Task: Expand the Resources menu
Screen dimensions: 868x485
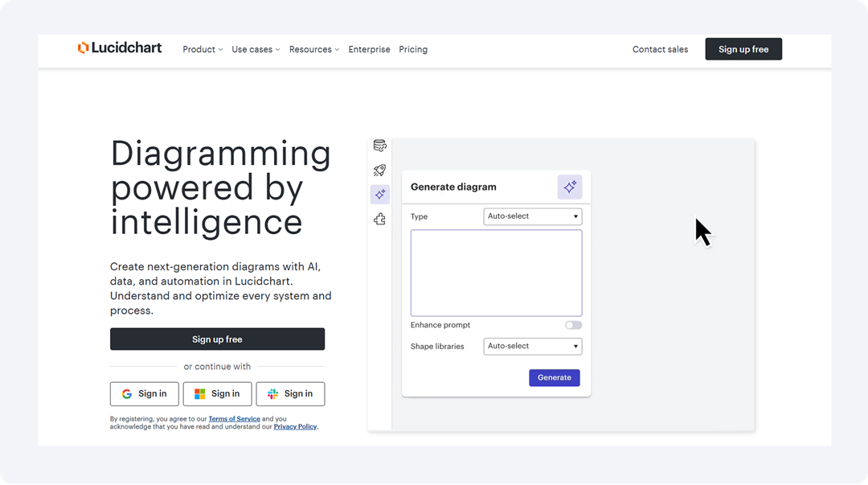Action: pos(314,49)
